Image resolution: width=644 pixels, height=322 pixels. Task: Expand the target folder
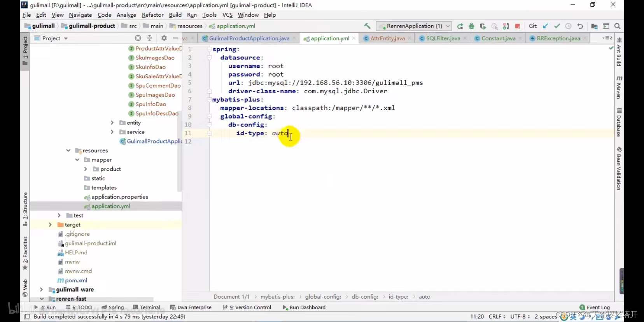(50, 225)
